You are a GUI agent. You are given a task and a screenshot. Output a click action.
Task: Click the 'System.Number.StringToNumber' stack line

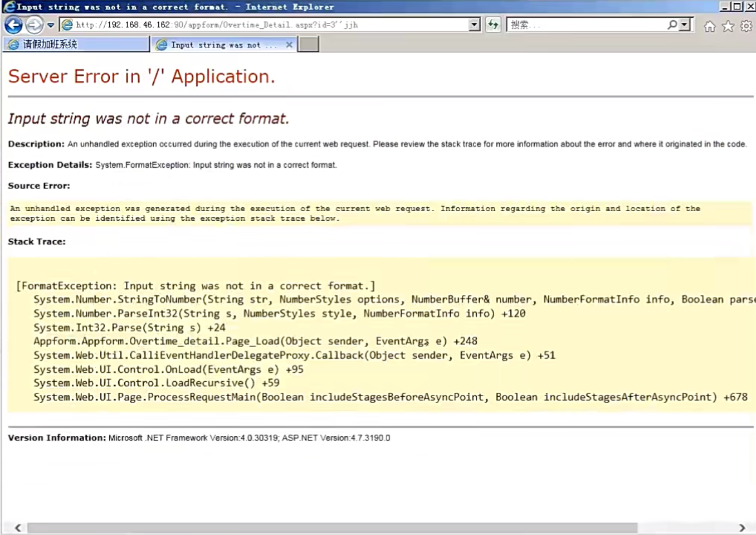click(x=394, y=300)
